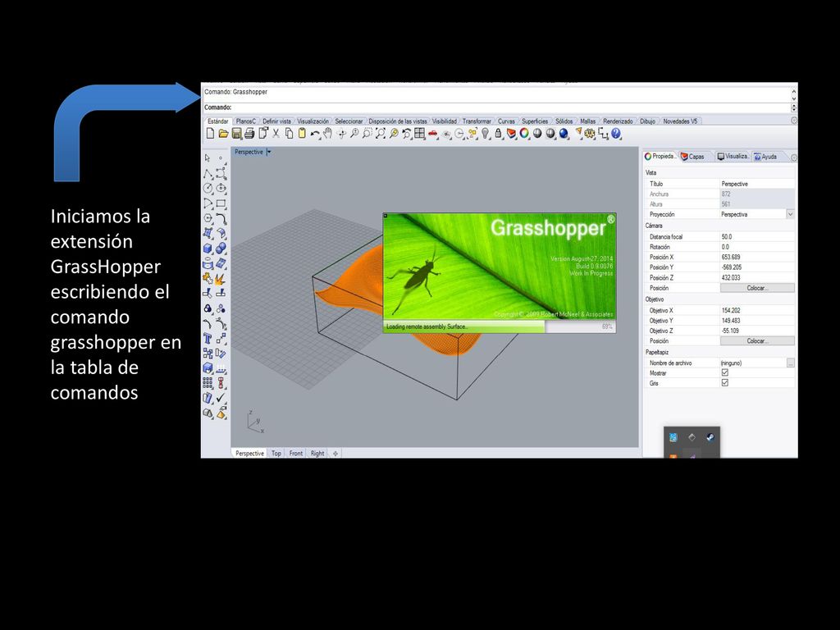
Task: Toggle the Mostrar checkbox
Action: (x=725, y=372)
